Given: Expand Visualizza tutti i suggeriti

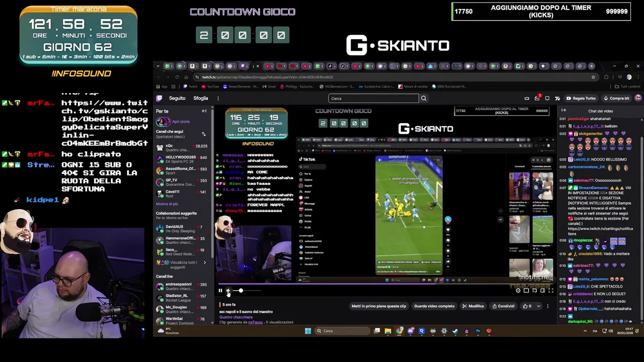Looking at the screenshot, I should pyautogui.click(x=182, y=264).
